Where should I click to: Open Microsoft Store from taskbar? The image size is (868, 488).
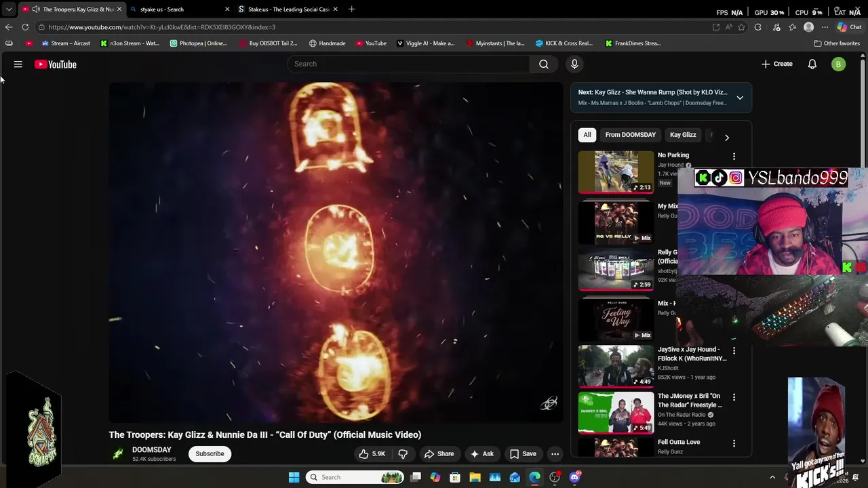click(455, 477)
